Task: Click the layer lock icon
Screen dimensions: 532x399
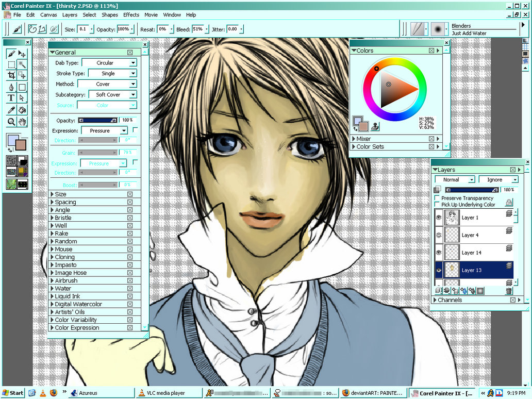Action: coord(509,203)
